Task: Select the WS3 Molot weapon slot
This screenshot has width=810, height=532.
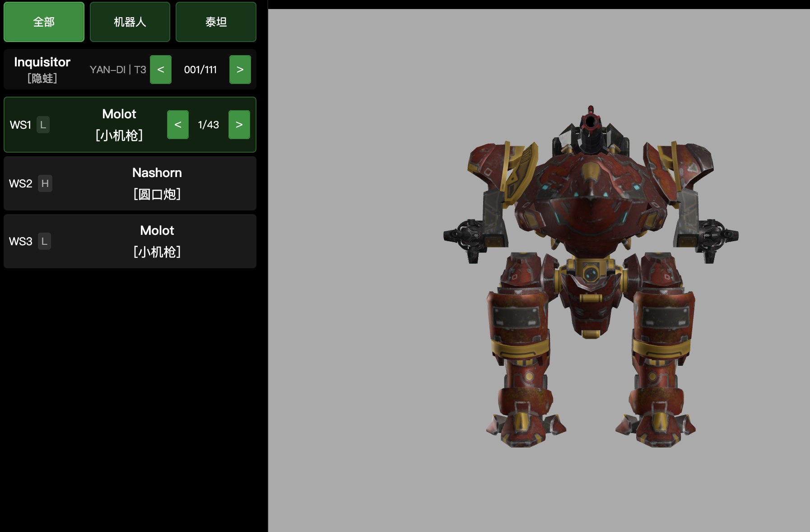Action: click(x=130, y=241)
